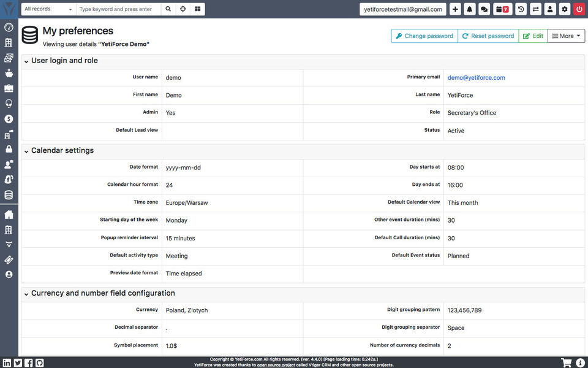Screen dimensions: 588x368
Task: Open calendar reminders with badge 7
Action: coord(502,9)
